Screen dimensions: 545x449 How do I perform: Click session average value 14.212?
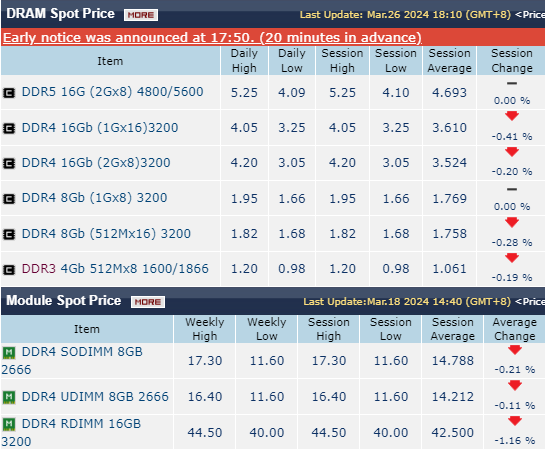point(453,397)
